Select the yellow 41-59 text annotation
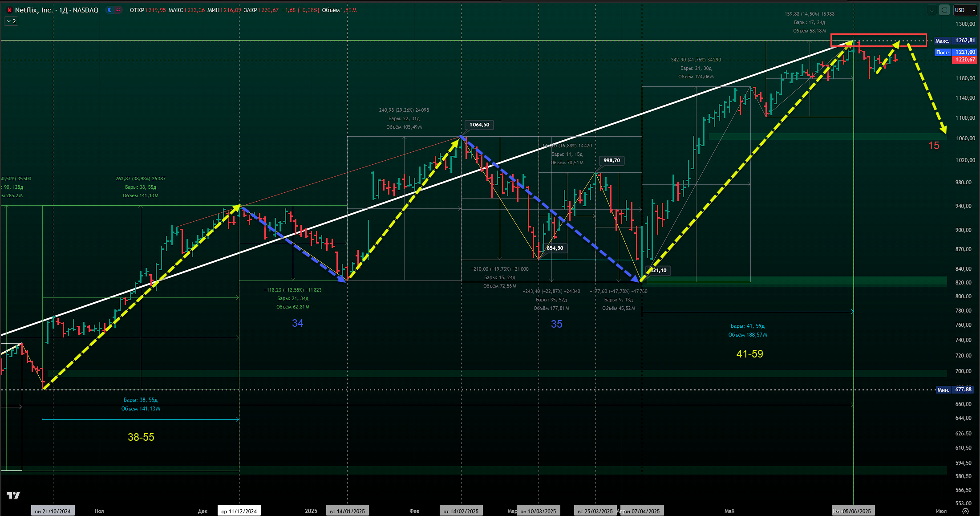This screenshot has width=980, height=516. coord(750,354)
